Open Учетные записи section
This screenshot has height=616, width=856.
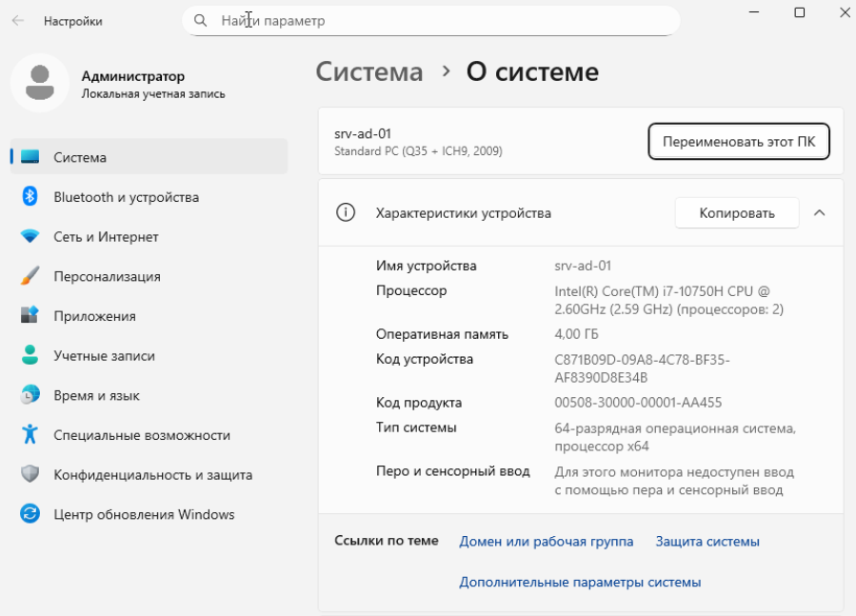tap(149, 356)
